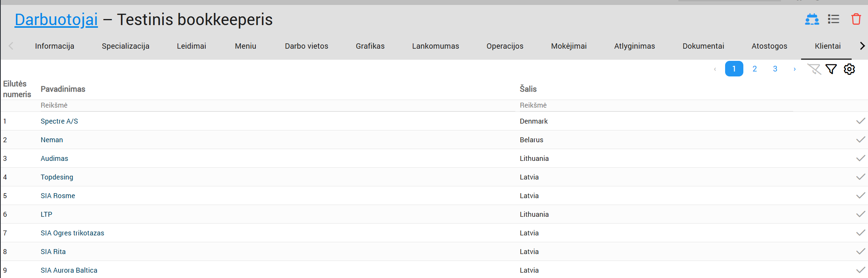Click the red trash delete icon

(x=856, y=19)
